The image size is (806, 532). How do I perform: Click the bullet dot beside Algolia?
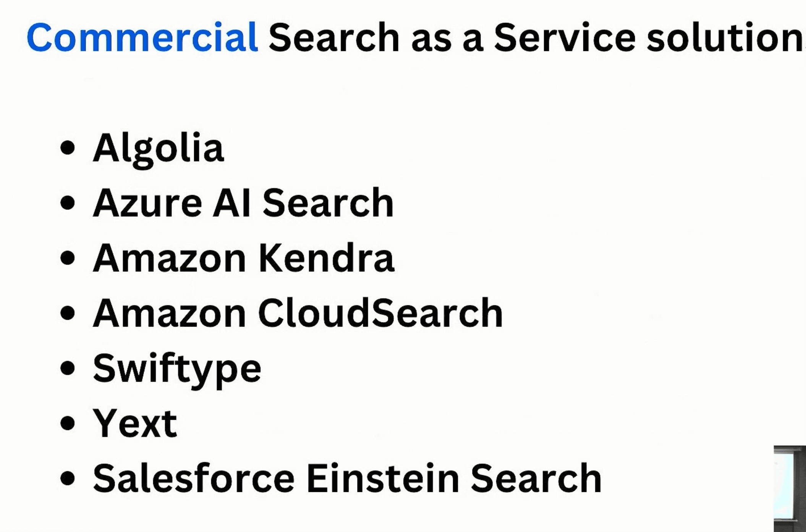(x=68, y=148)
